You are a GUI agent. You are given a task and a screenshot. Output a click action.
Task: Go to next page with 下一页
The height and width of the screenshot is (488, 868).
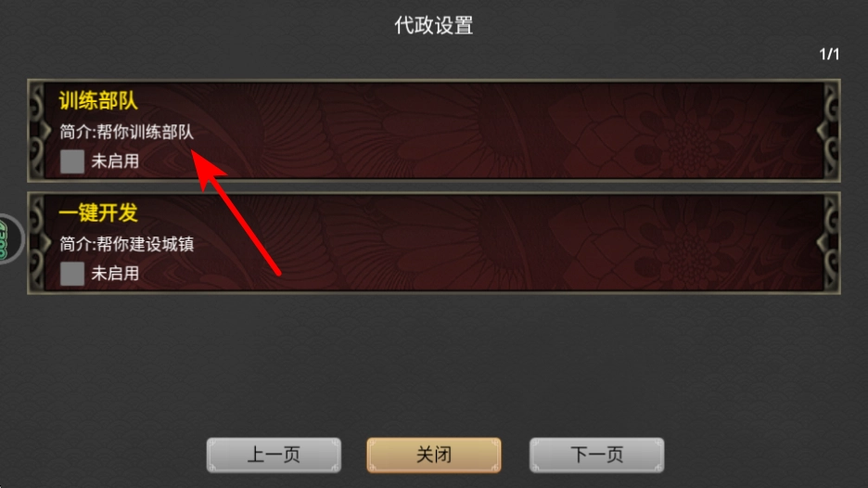click(x=597, y=455)
